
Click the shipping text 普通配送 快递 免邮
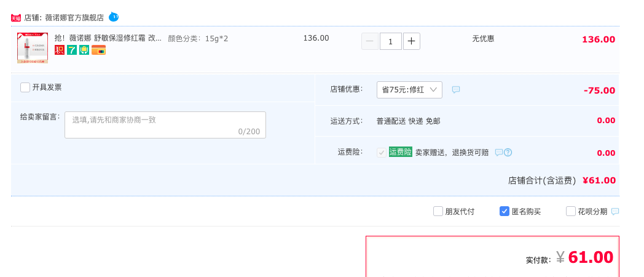(x=408, y=121)
